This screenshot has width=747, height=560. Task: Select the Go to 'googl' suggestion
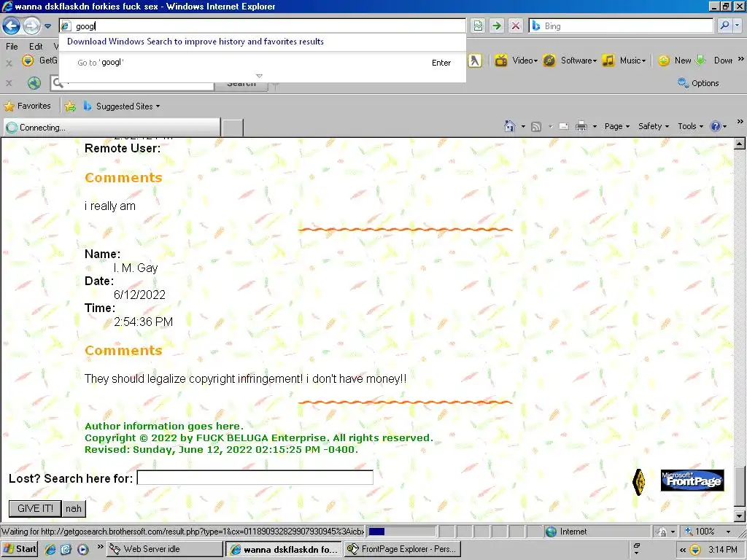(x=263, y=63)
